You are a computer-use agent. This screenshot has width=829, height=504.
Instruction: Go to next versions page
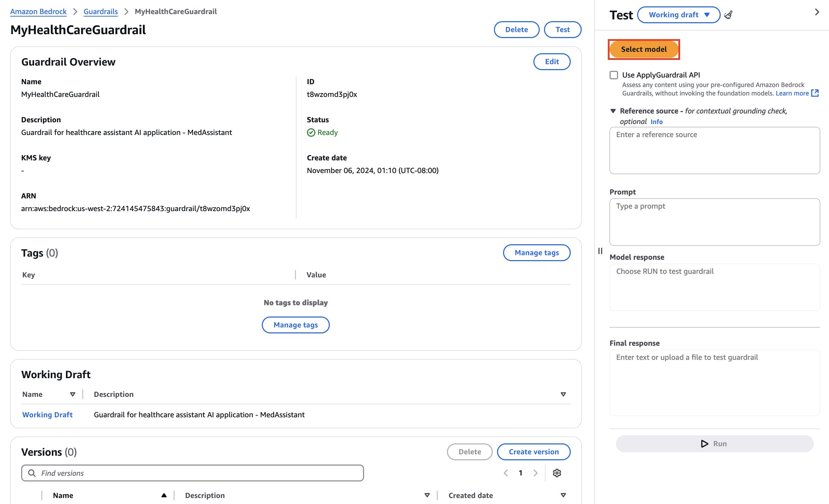(x=535, y=473)
